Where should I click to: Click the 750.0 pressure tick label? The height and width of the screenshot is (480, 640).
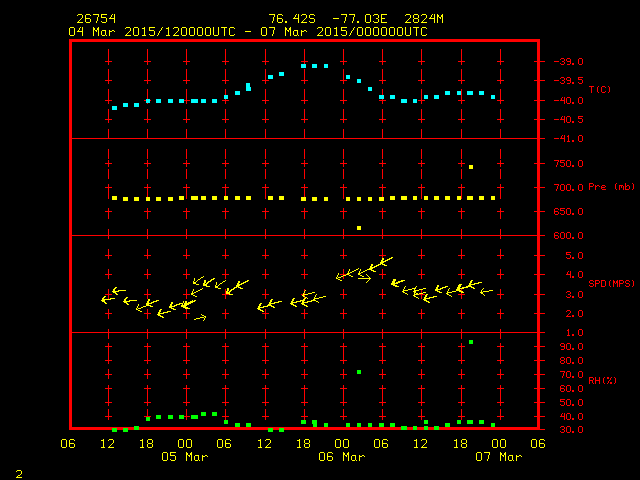click(x=569, y=164)
